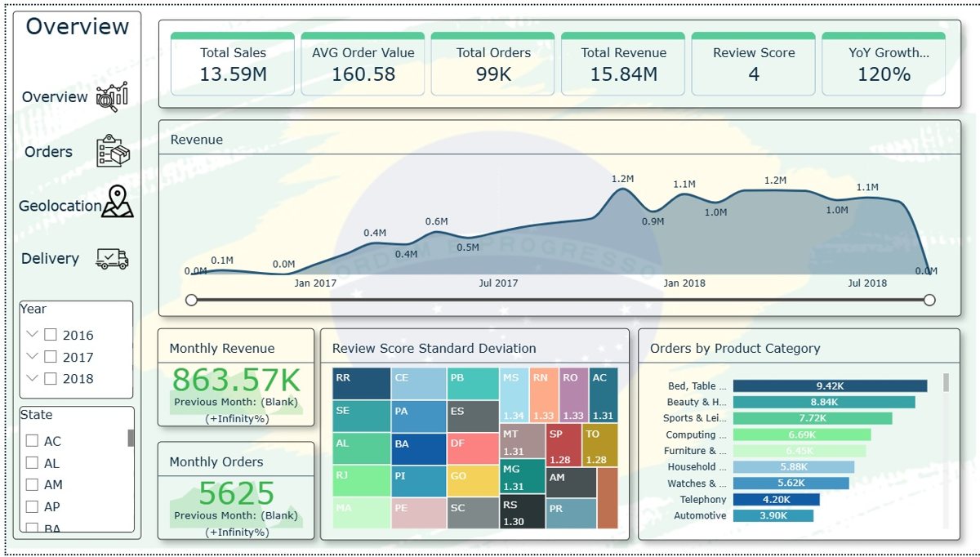
Task: Select the PB treemap tile
Action: [x=473, y=384]
